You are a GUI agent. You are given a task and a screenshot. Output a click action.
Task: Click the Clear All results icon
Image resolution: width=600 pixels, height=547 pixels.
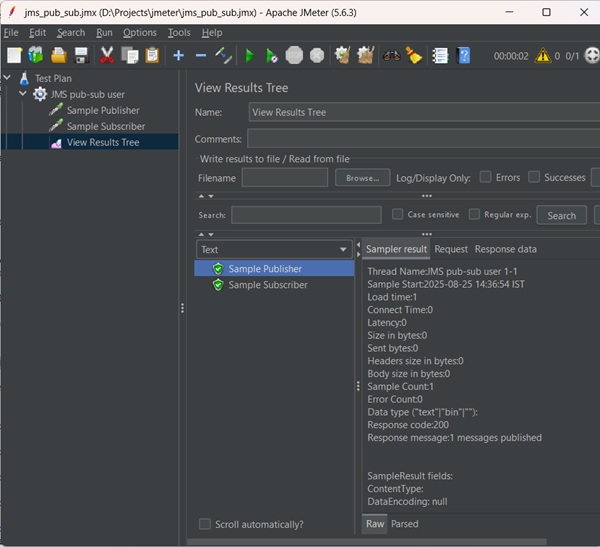tap(365, 56)
